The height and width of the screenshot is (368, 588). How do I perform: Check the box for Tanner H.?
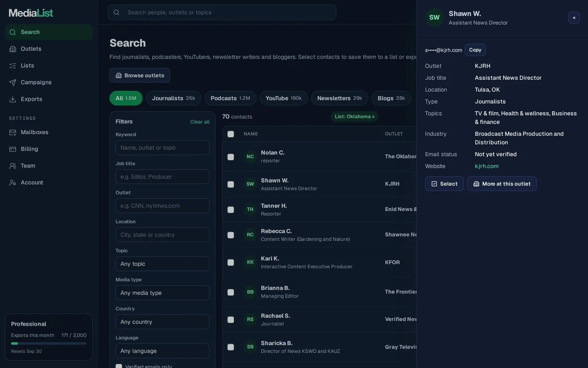pyautogui.click(x=231, y=210)
